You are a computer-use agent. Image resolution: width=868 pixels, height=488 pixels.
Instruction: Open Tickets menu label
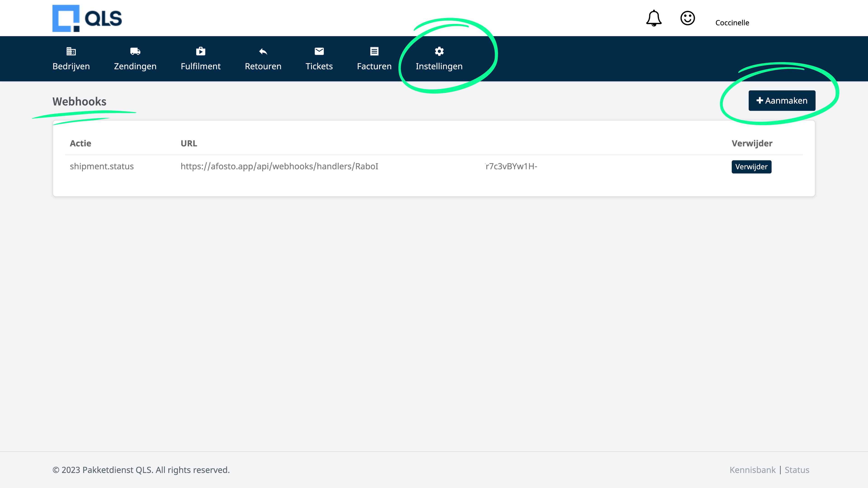coord(319,66)
